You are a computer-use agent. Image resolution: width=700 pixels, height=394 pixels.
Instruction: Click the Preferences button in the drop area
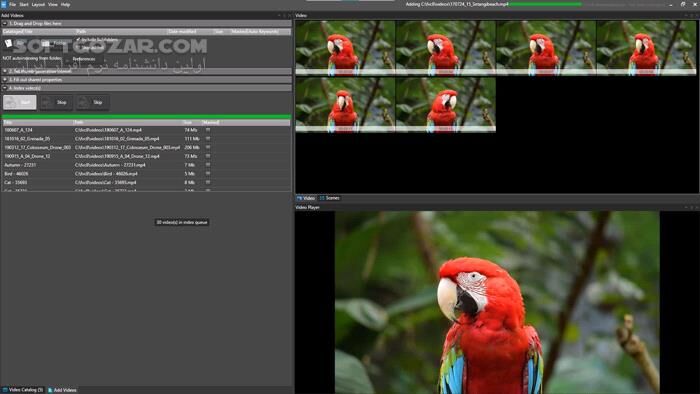84,59
